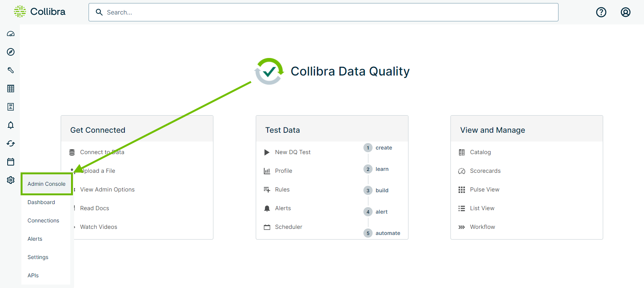The height and width of the screenshot is (288, 644).
Task: Click step 3 build
Action: pos(376,190)
